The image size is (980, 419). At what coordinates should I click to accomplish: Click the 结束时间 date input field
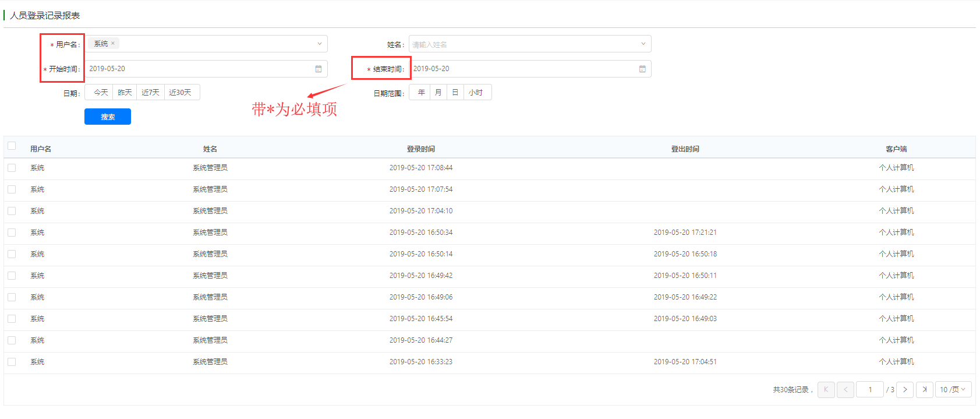[524, 69]
